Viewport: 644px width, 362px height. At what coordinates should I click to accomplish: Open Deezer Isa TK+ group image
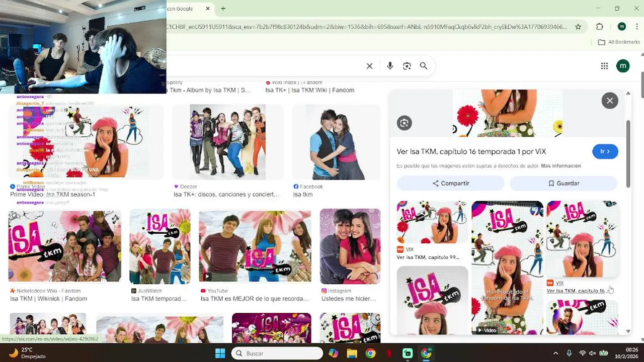(x=227, y=142)
